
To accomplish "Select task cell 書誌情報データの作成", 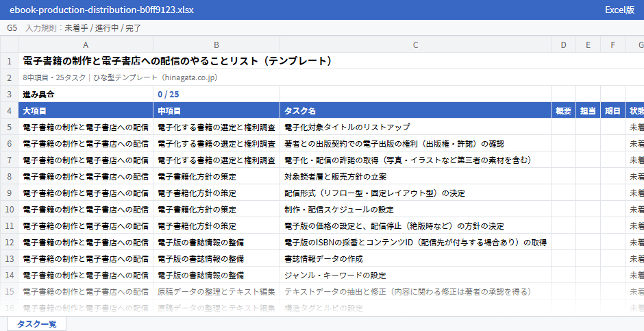I will coord(415,258).
